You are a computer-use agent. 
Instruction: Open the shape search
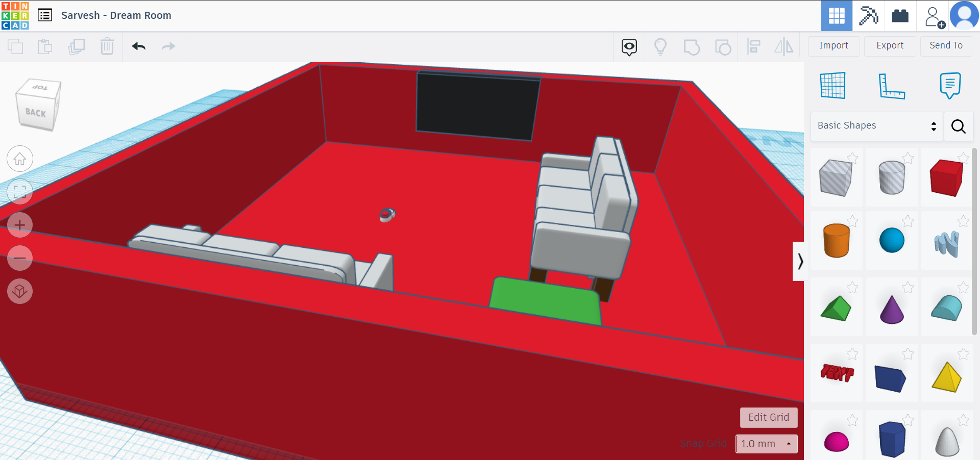pos(959,126)
